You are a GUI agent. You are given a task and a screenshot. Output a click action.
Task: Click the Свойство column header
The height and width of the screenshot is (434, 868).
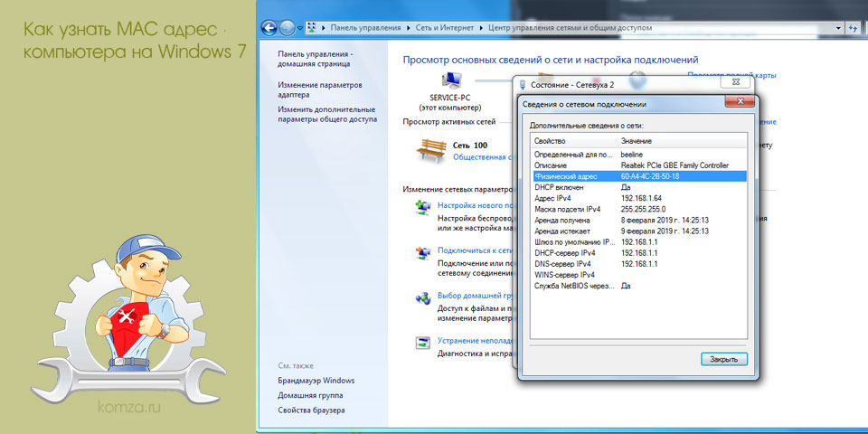click(x=573, y=141)
